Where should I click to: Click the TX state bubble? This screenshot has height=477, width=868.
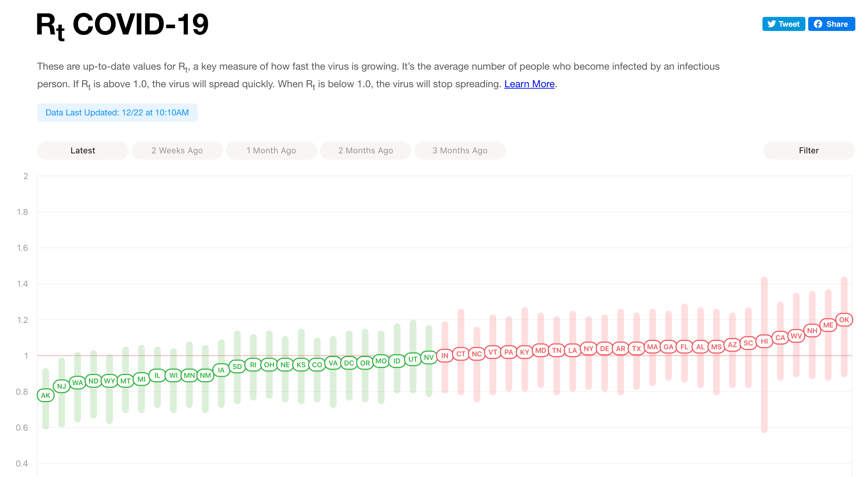pos(637,349)
